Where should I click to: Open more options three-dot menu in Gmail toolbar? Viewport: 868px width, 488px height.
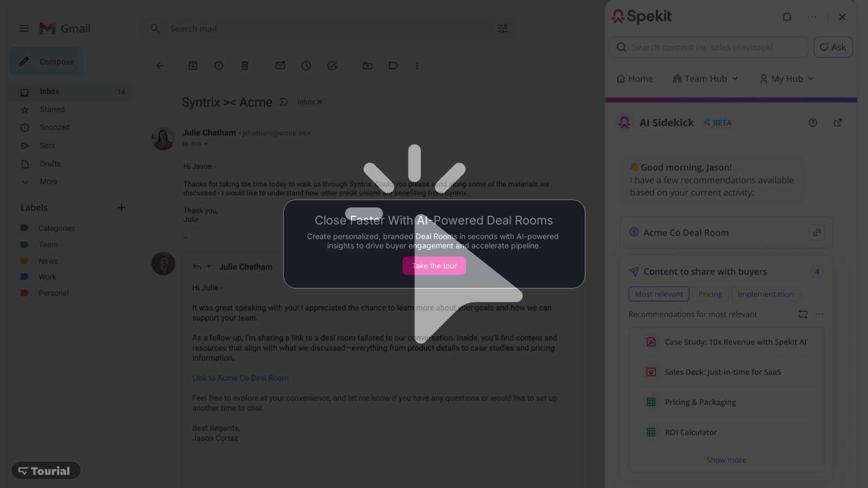pyautogui.click(x=417, y=66)
